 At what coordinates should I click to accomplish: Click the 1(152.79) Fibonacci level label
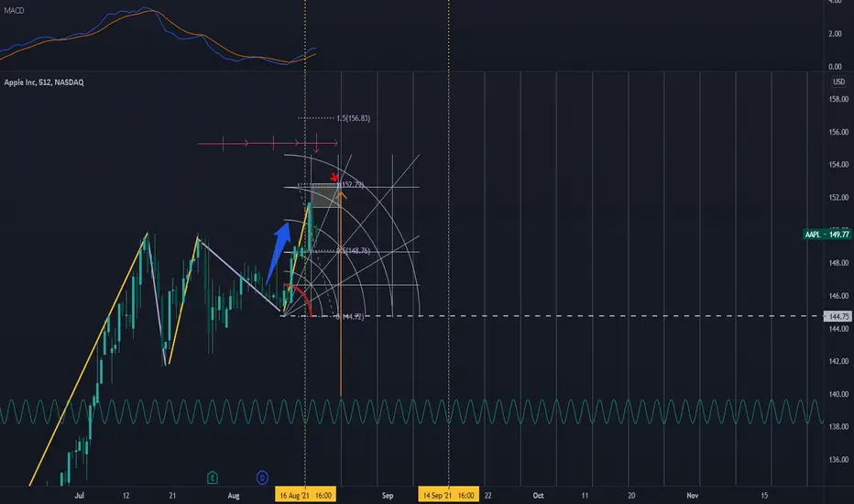(351, 185)
